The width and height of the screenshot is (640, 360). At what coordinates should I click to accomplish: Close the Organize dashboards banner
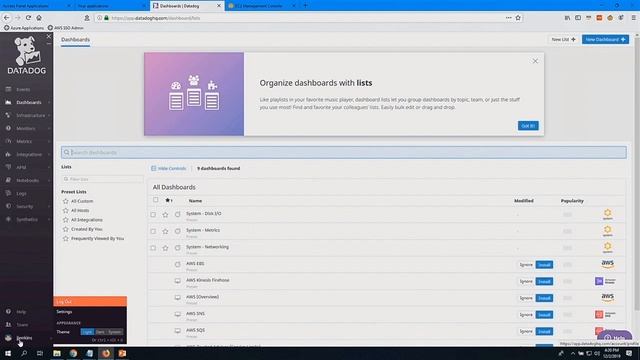535,61
